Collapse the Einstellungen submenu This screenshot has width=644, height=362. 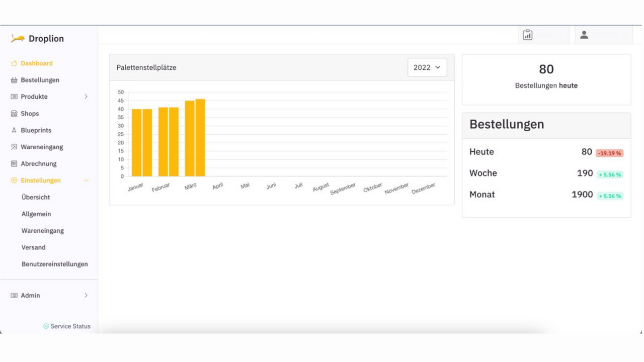click(86, 180)
